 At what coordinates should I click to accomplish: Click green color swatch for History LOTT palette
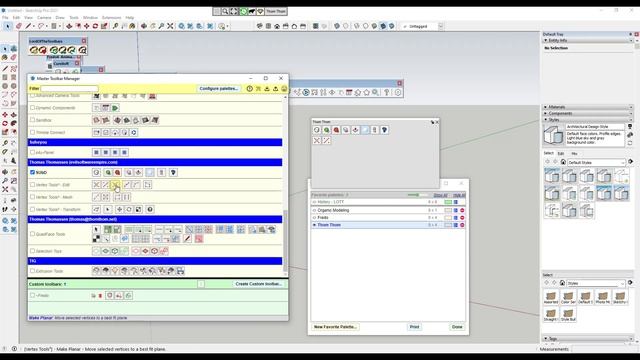coord(448,202)
